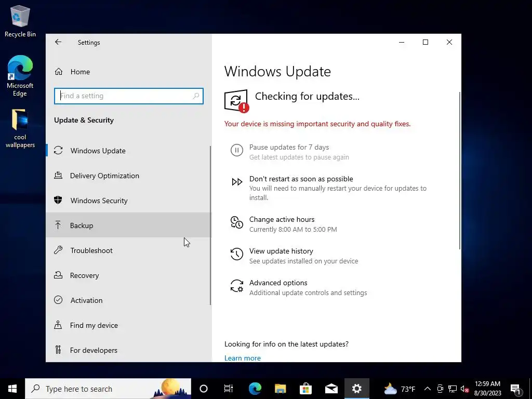Click the Windows Update sync icon in sidebar
This screenshot has width=532, height=399.
[58, 150]
